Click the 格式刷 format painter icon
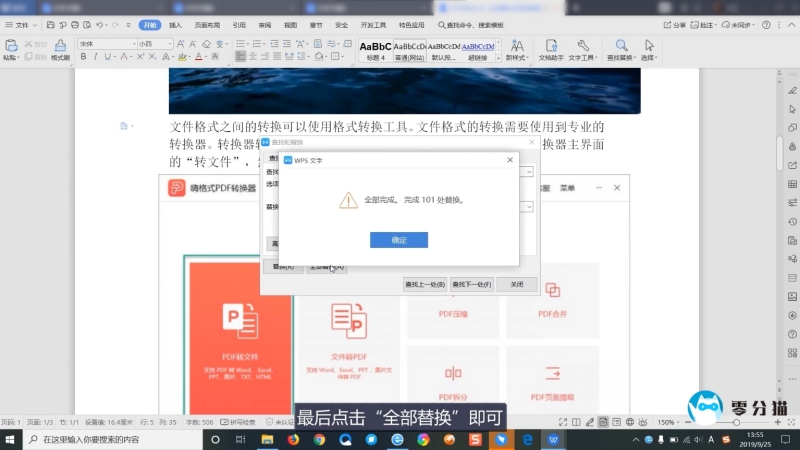This screenshot has height=450, width=800. click(60, 50)
